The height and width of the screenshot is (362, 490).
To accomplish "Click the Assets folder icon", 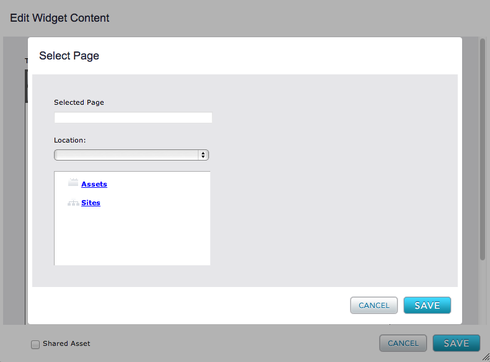I will (73, 182).
